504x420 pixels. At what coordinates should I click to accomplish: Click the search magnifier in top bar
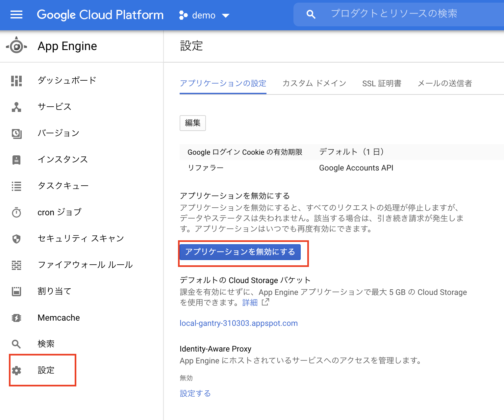point(311,14)
